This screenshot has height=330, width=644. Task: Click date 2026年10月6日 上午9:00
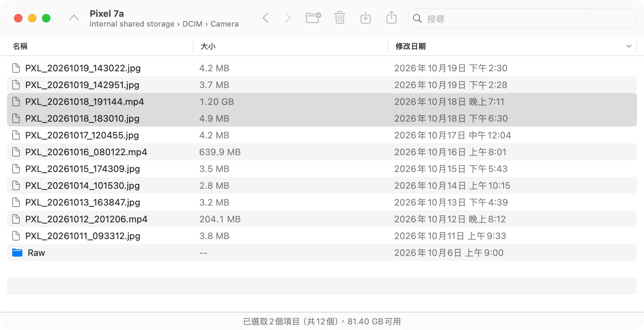click(449, 253)
